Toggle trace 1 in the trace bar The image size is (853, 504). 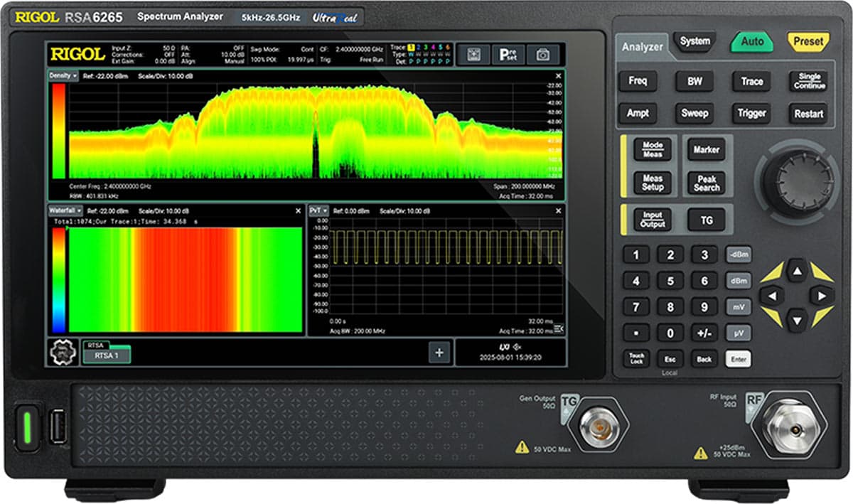point(411,48)
